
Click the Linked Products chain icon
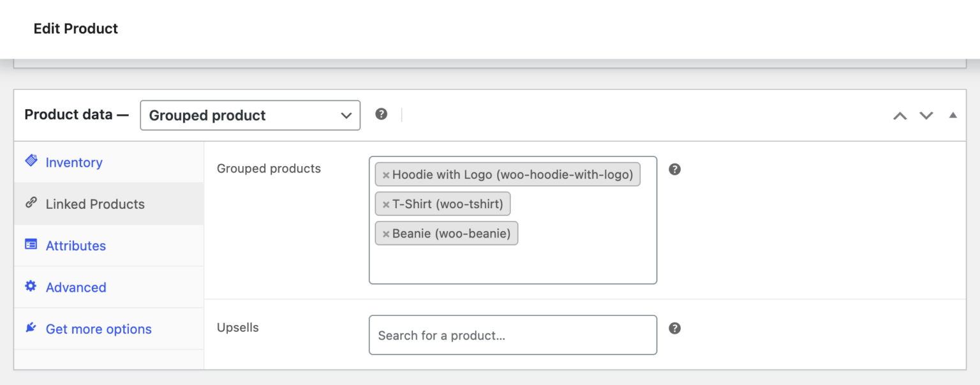click(x=31, y=203)
